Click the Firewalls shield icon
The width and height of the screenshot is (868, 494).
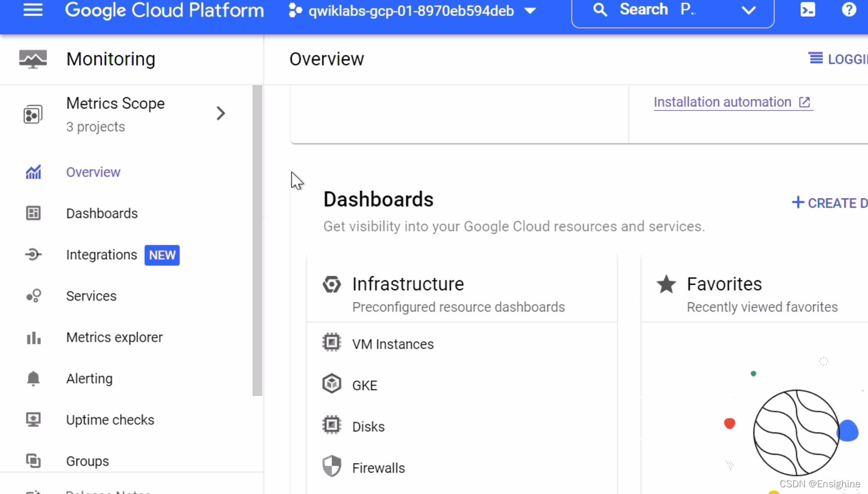pyautogui.click(x=332, y=466)
